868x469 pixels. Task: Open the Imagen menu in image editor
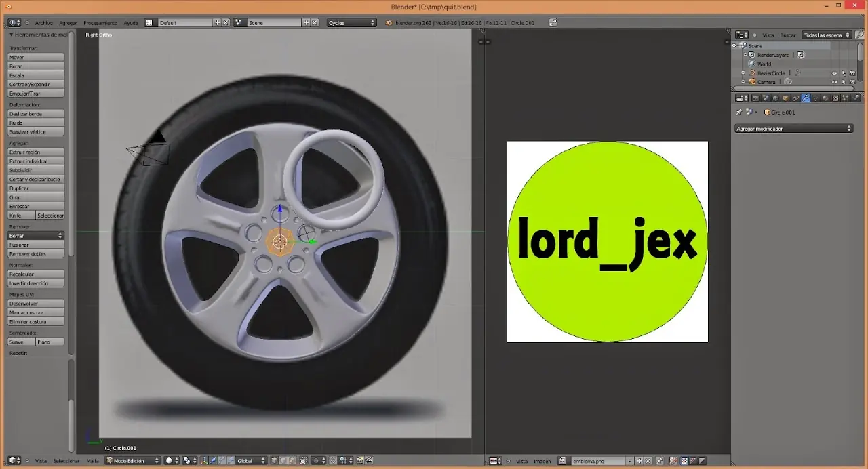click(542, 462)
